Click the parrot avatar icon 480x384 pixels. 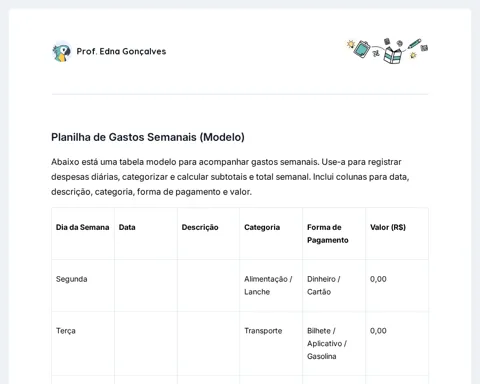coord(62,52)
